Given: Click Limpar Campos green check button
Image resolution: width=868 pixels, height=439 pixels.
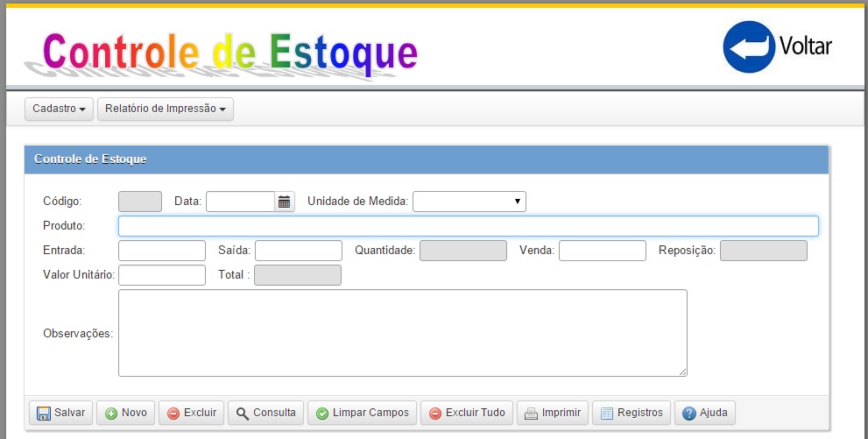Looking at the screenshot, I should [362, 413].
